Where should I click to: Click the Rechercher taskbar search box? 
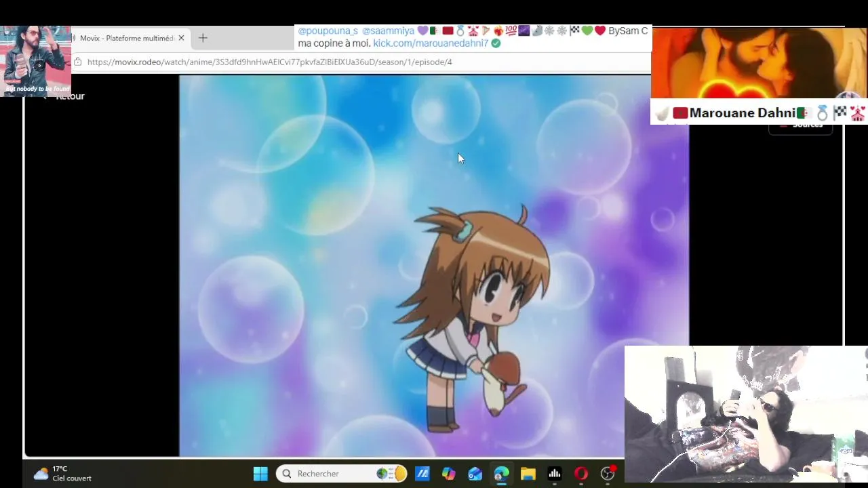click(341, 474)
